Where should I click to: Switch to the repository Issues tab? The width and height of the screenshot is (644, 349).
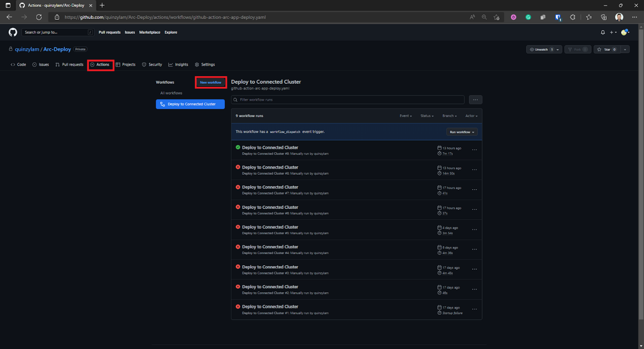[41, 64]
